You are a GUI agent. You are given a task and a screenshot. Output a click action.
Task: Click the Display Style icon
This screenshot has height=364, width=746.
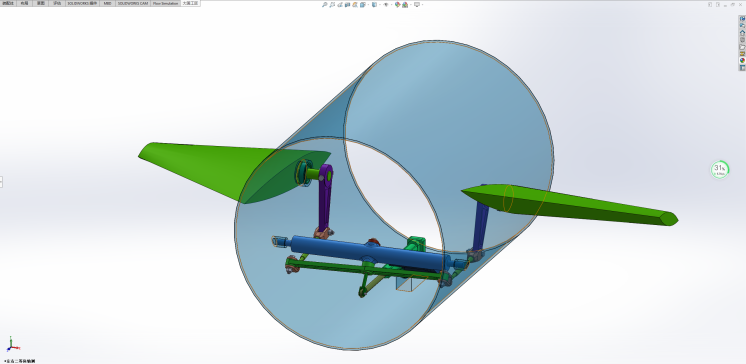[x=374, y=5]
